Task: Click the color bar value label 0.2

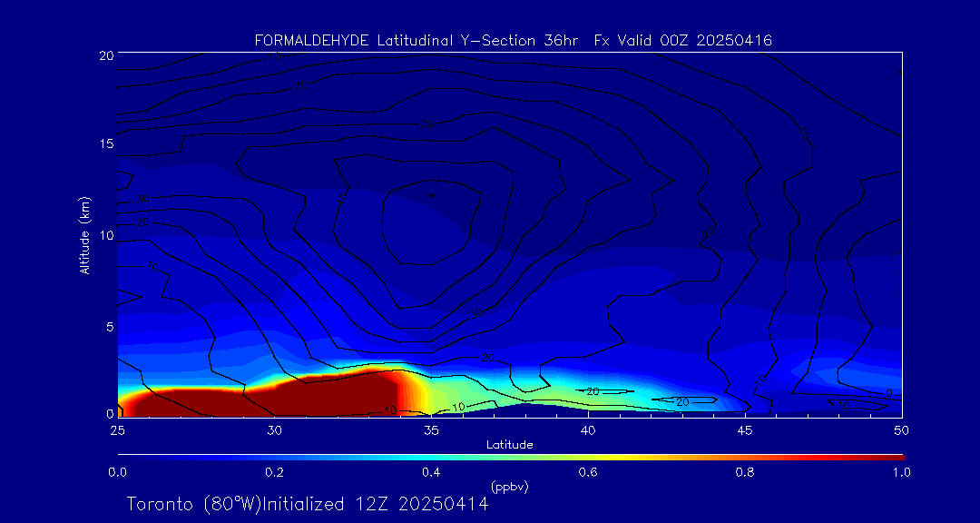Action: click(274, 472)
